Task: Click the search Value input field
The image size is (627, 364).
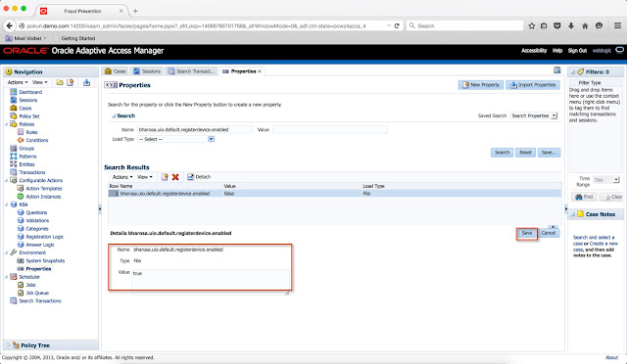Action: point(330,129)
